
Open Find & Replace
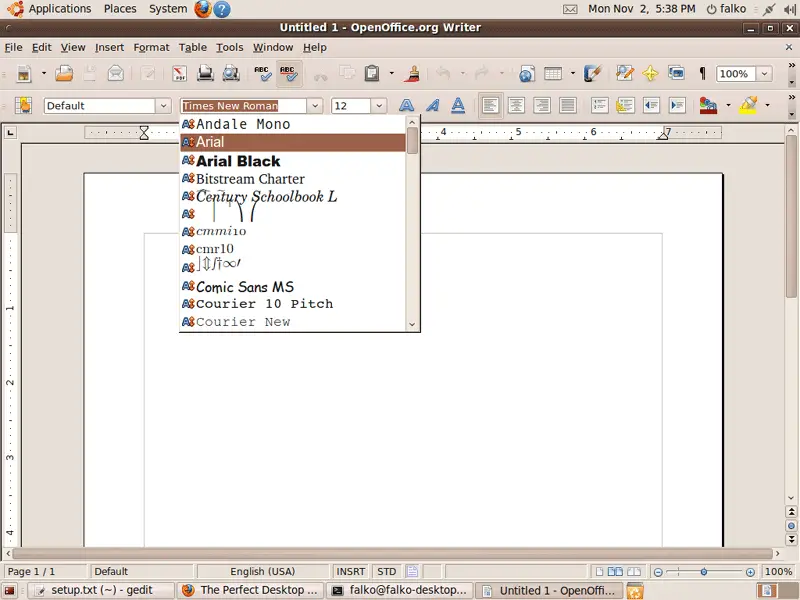click(624, 74)
